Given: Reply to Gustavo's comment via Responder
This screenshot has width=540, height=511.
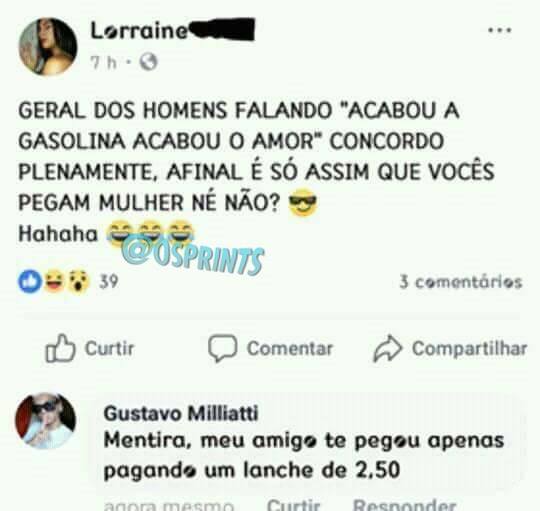Looking at the screenshot, I should click(405, 505).
